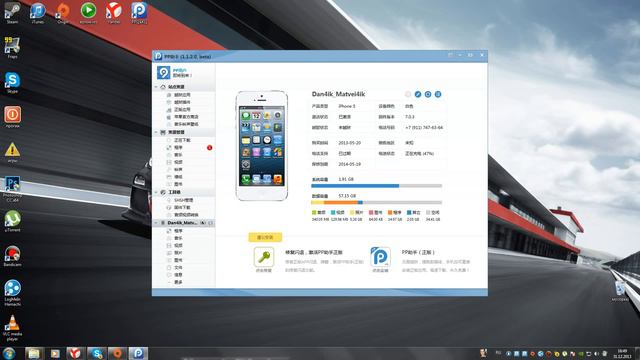Launch VLC media player shortcut
The width and height of the screenshot is (640, 360).
[12, 328]
